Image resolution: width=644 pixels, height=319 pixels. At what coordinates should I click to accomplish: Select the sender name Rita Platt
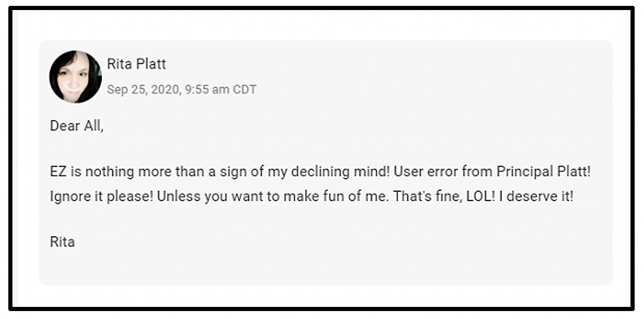[x=136, y=64]
